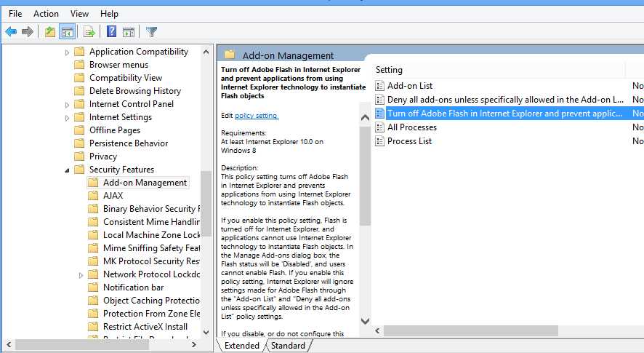Click the Back arrow toolbar icon

[11, 31]
